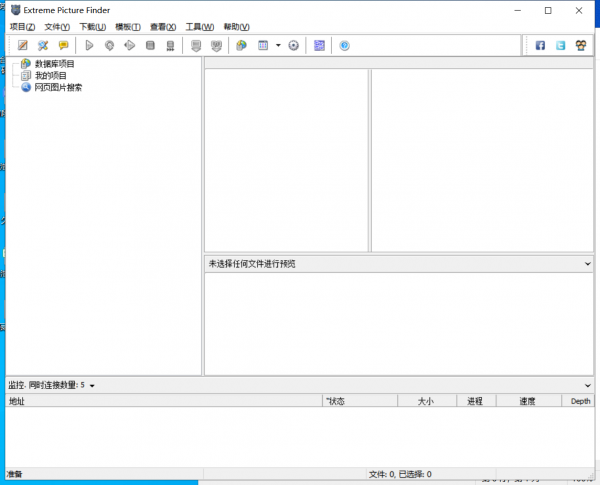
Task: Open the Twitter icon
Action: coord(561,46)
